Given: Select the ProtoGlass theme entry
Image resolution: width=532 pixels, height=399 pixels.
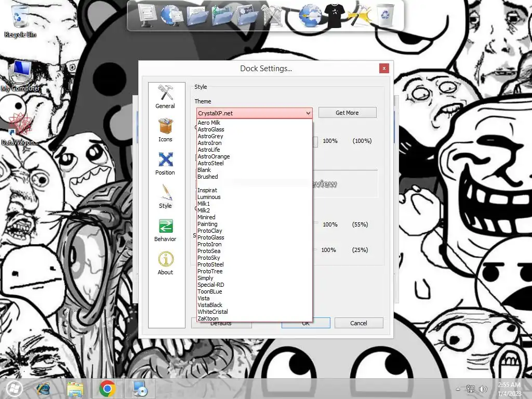Looking at the screenshot, I should click(254, 237).
